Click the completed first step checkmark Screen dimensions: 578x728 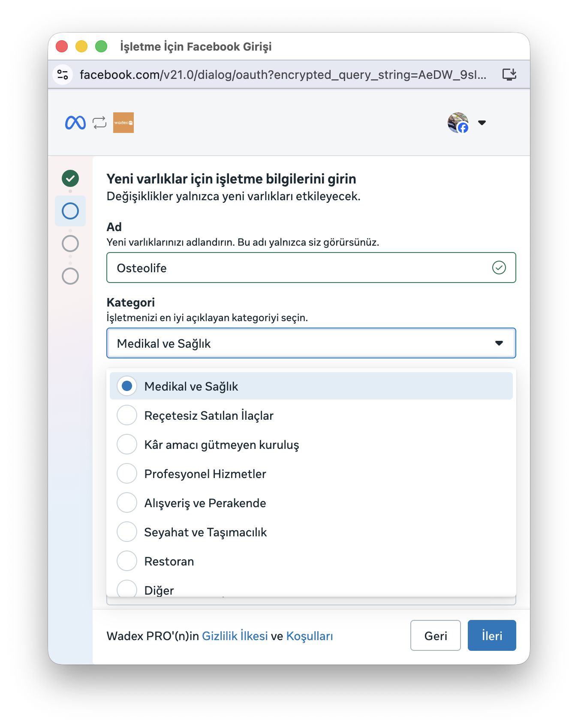70,178
